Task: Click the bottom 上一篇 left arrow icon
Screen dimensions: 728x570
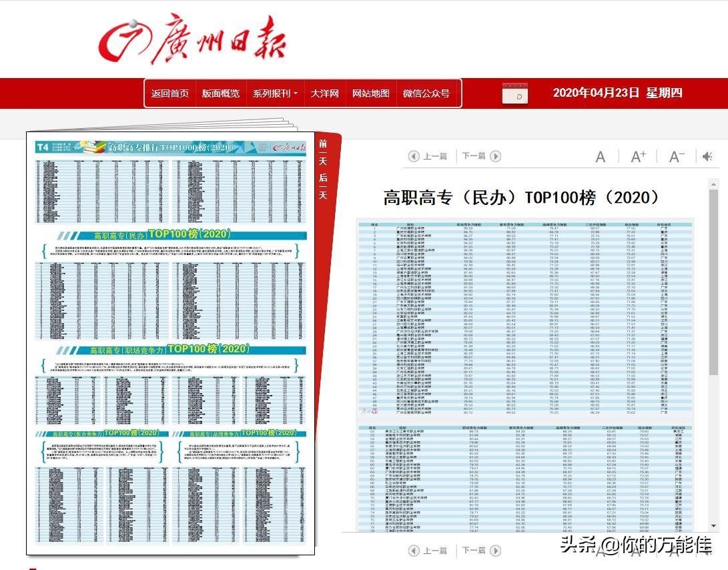Action: 414,551
